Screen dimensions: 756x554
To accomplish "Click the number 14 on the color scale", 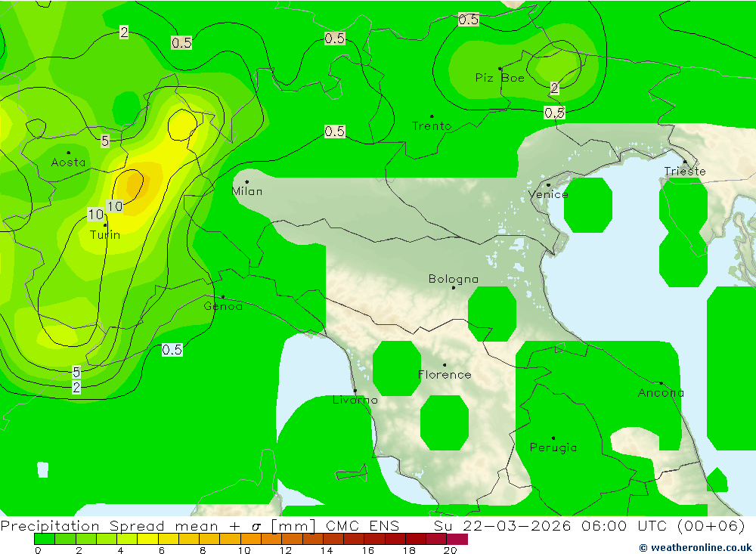I will 327,550.
